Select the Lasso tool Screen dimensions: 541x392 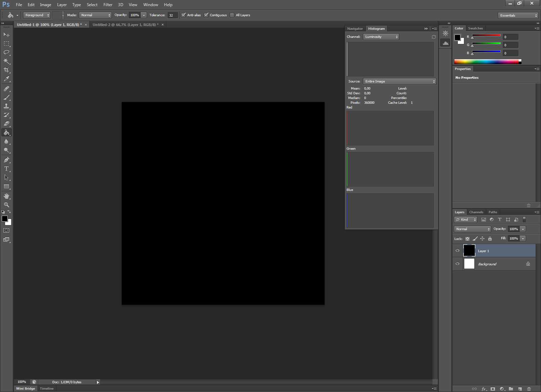pyautogui.click(x=6, y=52)
